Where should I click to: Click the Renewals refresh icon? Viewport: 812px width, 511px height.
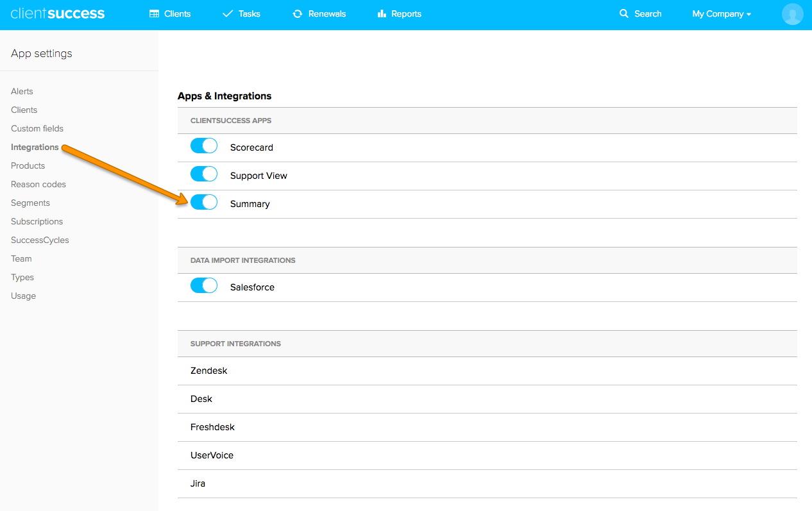tap(298, 13)
